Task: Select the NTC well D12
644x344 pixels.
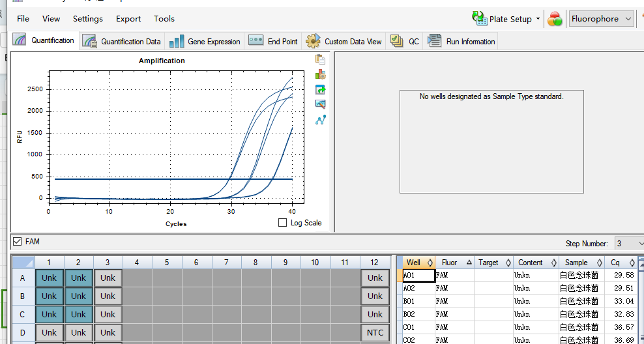Action: [375, 332]
